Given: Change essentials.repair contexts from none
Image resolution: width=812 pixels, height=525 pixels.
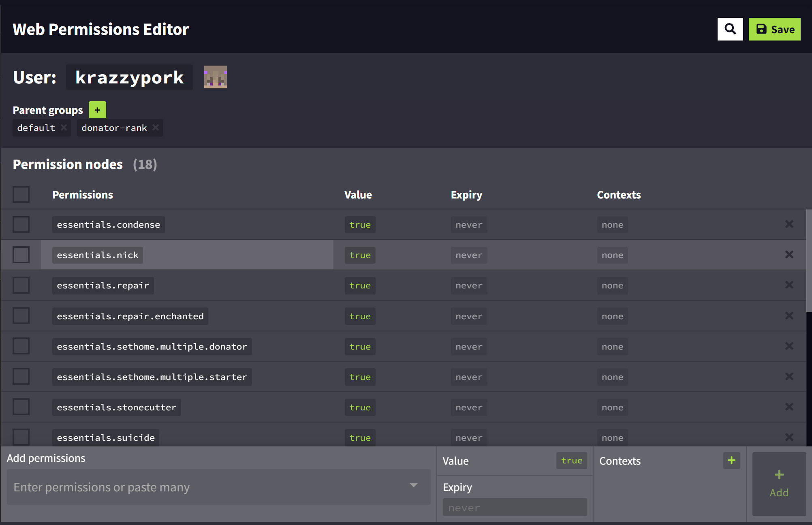Looking at the screenshot, I should coord(612,286).
